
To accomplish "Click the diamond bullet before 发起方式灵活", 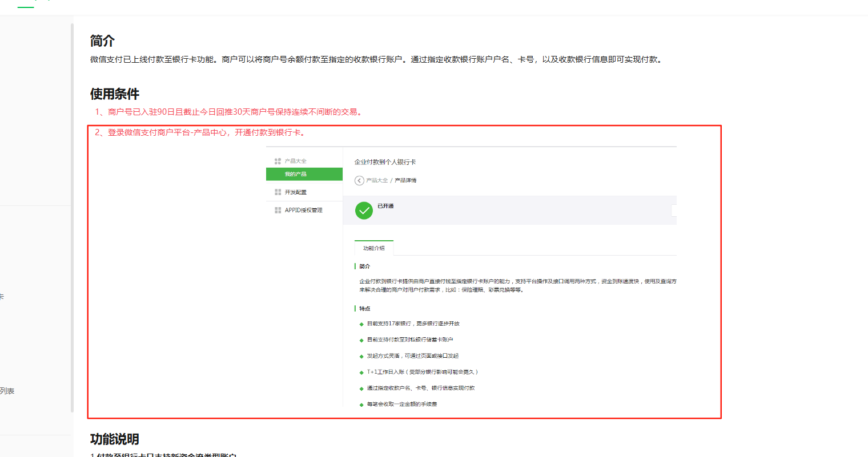I will [x=361, y=356].
